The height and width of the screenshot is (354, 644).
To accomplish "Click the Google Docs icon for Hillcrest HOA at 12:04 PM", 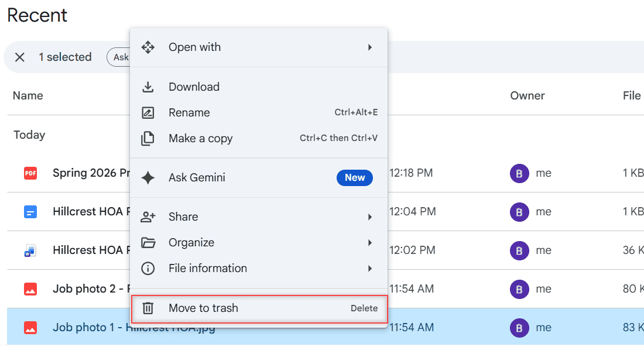I will [30, 212].
